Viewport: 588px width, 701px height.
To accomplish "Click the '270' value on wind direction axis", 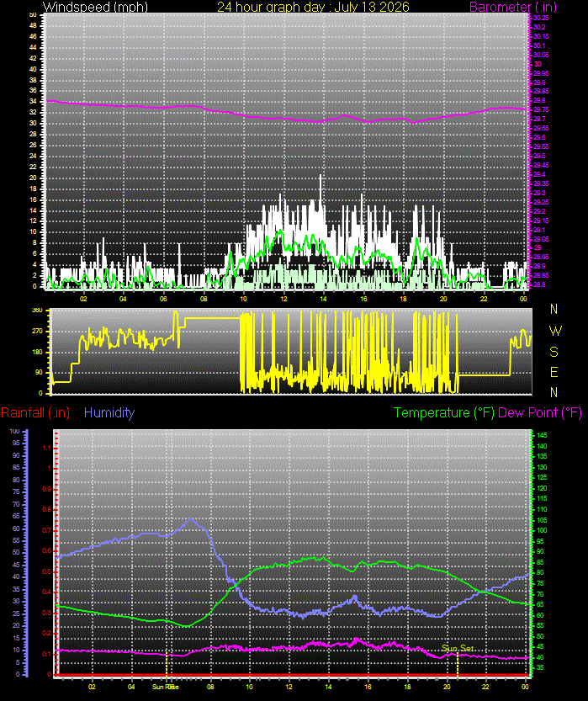I will [x=38, y=332].
